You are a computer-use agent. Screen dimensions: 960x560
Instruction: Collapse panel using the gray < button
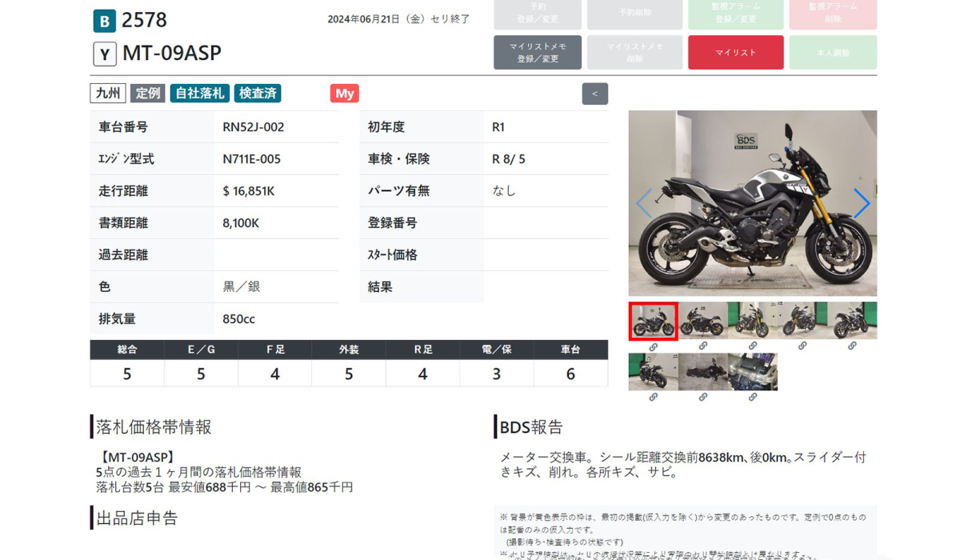click(x=594, y=94)
